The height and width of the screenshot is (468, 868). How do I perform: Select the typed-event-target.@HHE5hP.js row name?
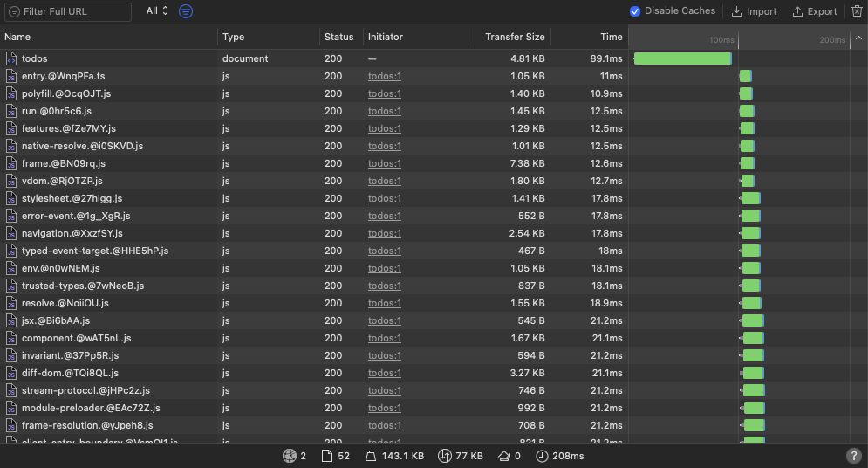click(95, 251)
